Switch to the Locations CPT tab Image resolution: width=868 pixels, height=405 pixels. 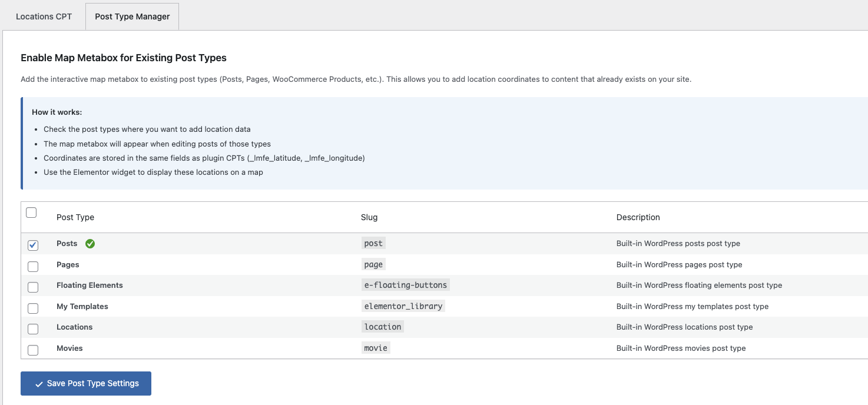[44, 16]
